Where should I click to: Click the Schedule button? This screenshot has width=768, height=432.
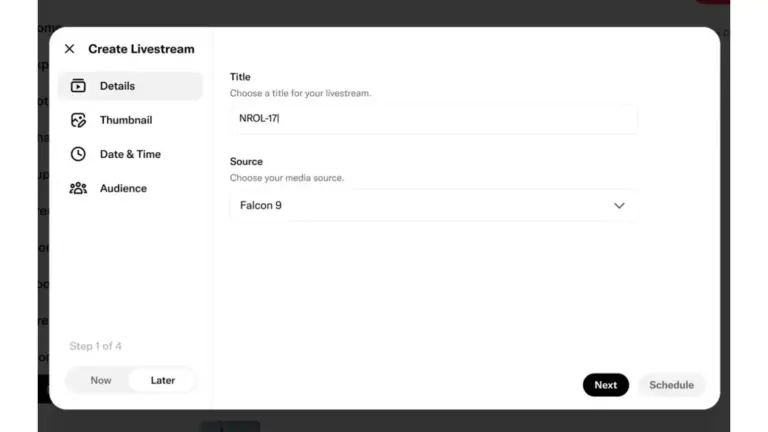(671, 385)
